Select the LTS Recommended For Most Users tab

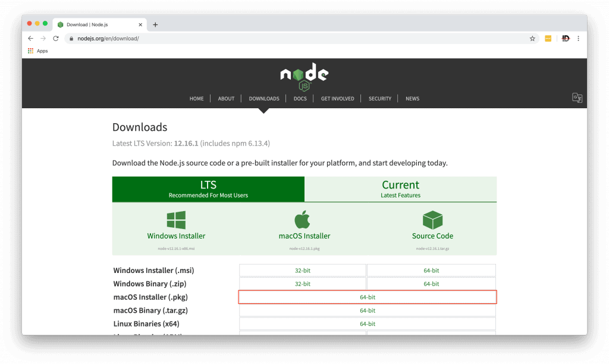tap(208, 189)
